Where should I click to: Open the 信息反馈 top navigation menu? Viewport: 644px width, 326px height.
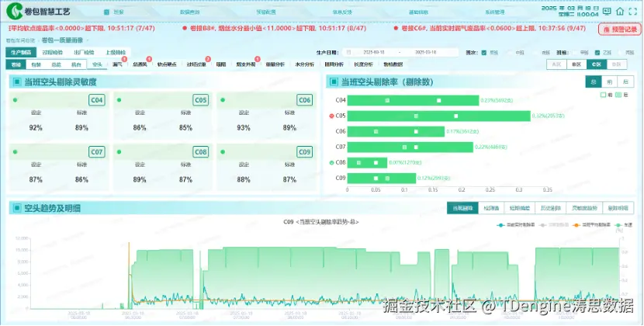[342, 12]
